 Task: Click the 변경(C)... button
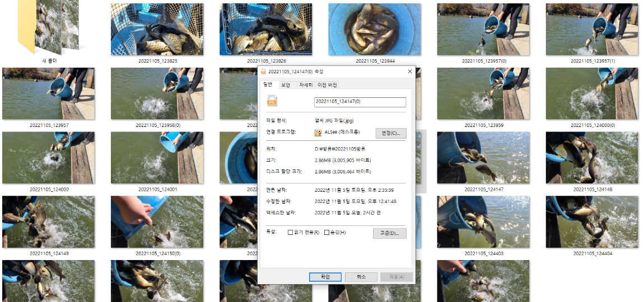tap(391, 133)
